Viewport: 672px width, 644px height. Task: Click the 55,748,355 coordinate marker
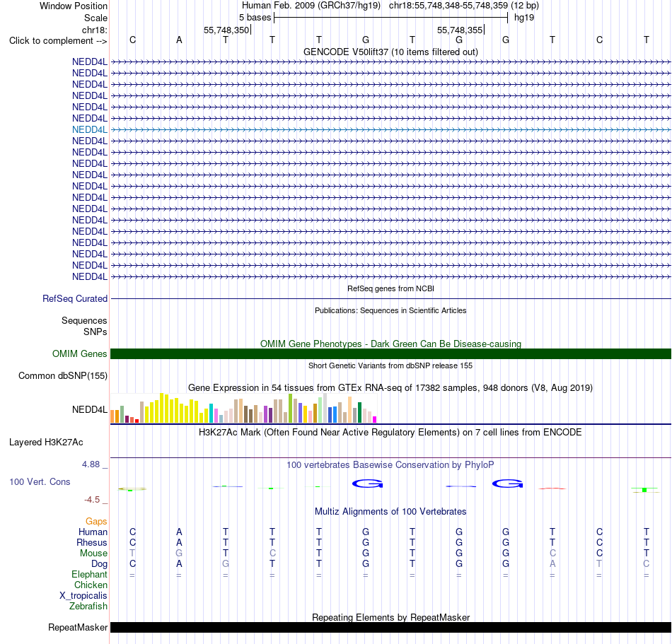[459, 30]
